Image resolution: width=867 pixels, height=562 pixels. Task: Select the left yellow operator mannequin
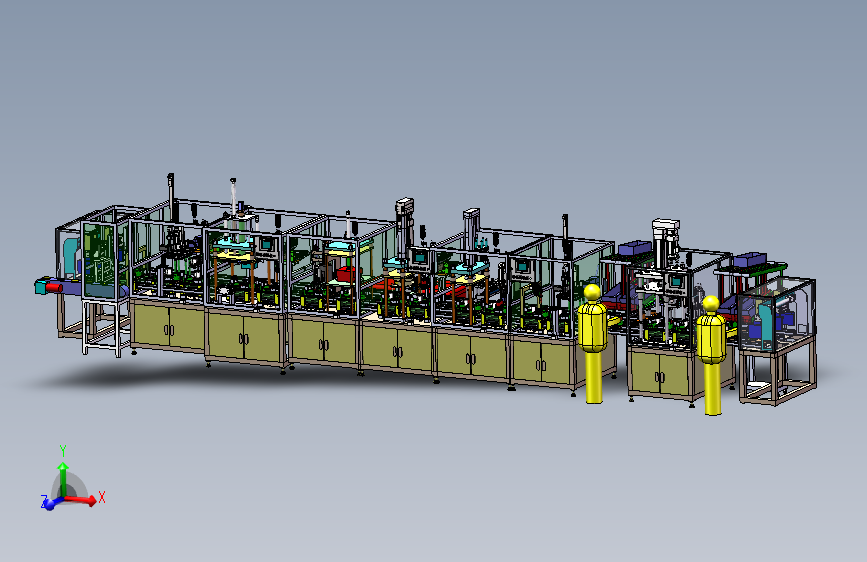point(593,344)
